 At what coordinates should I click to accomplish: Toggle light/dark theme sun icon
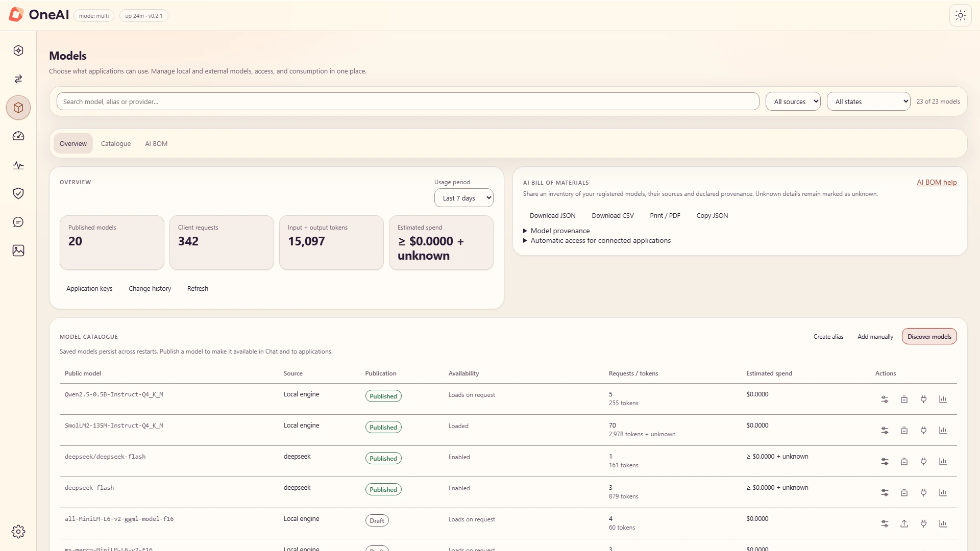pyautogui.click(x=960, y=16)
